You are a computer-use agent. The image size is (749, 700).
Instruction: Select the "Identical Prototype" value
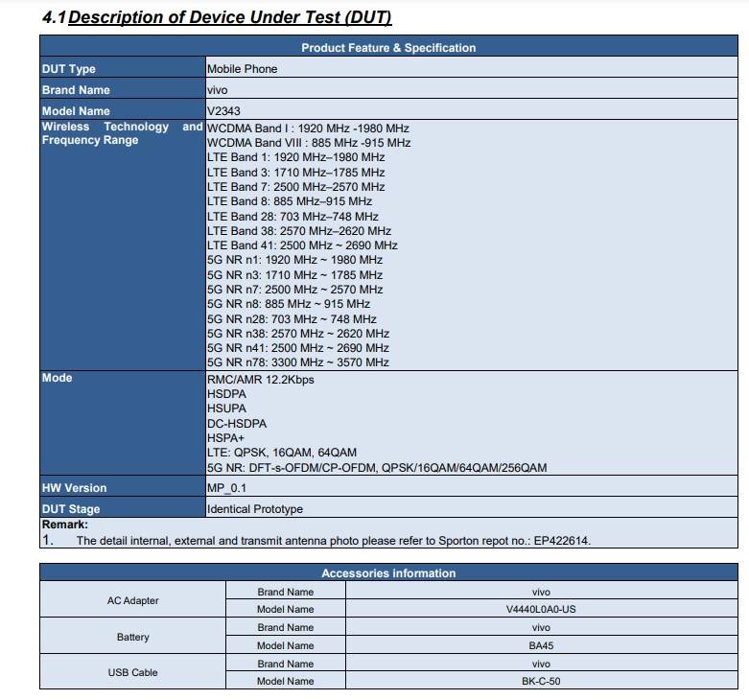254,509
